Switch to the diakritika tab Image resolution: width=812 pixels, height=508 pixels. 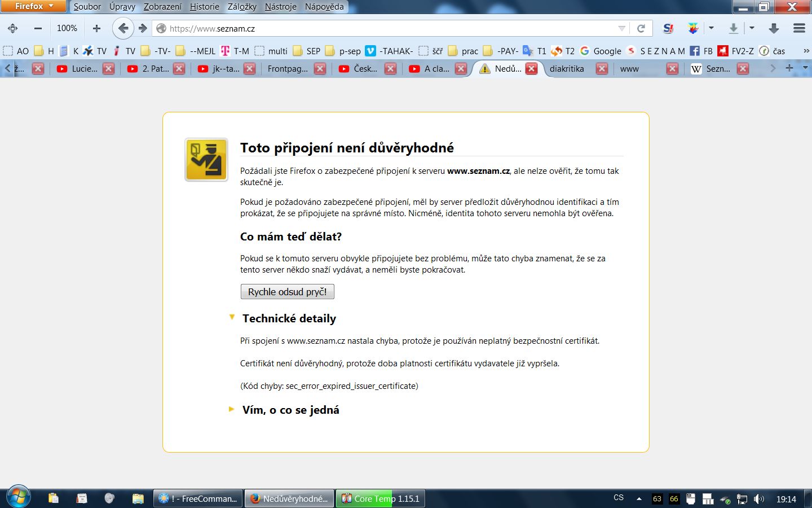[x=567, y=69]
